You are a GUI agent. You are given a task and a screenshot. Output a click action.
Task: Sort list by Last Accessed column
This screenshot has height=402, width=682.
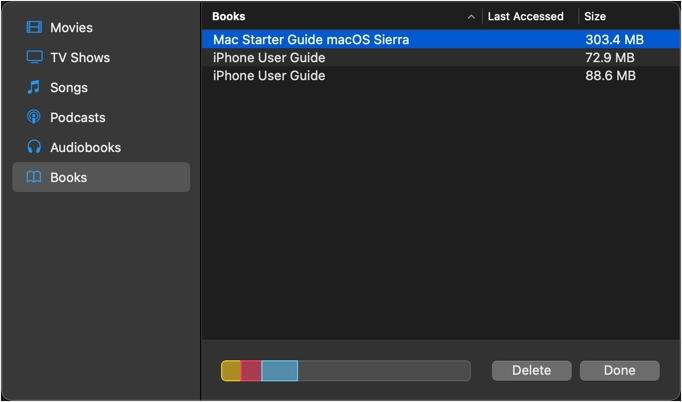(x=526, y=17)
